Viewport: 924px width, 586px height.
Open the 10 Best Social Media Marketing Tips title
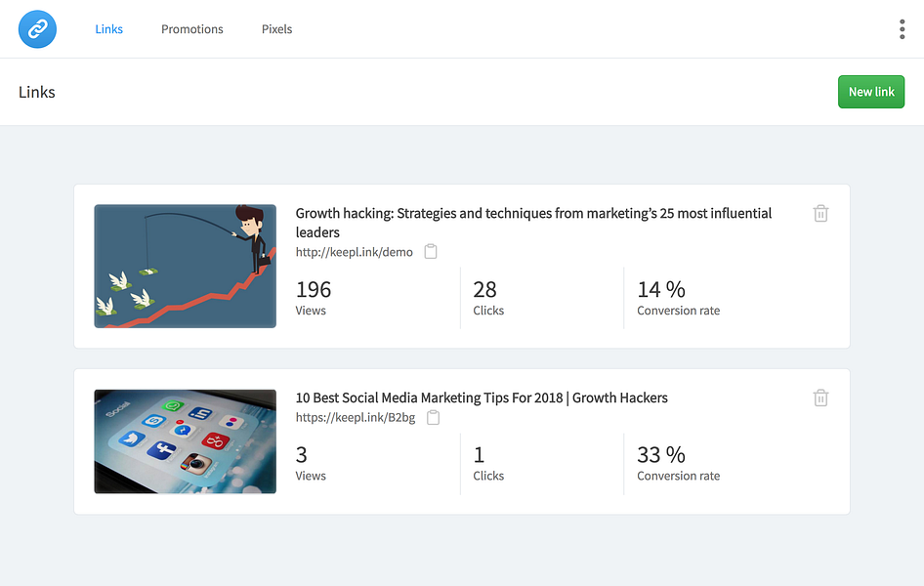[x=482, y=398]
